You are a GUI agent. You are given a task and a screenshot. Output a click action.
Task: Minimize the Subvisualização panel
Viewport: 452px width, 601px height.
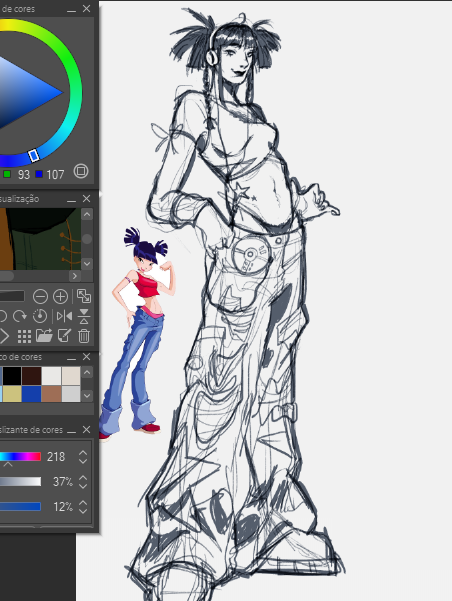pos(71,199)
